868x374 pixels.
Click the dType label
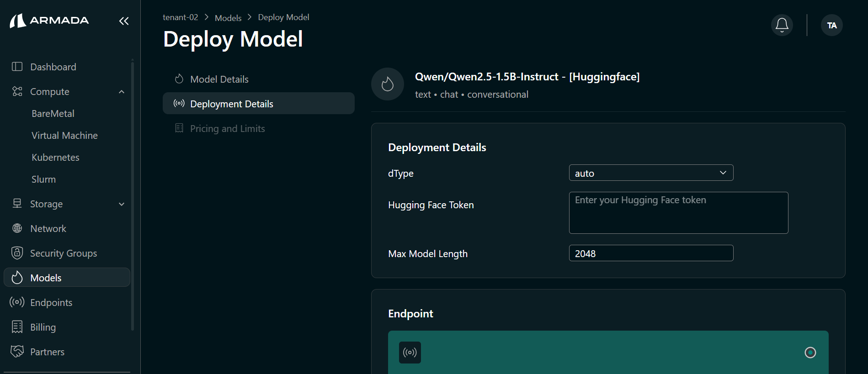click(x=401, y=174)
